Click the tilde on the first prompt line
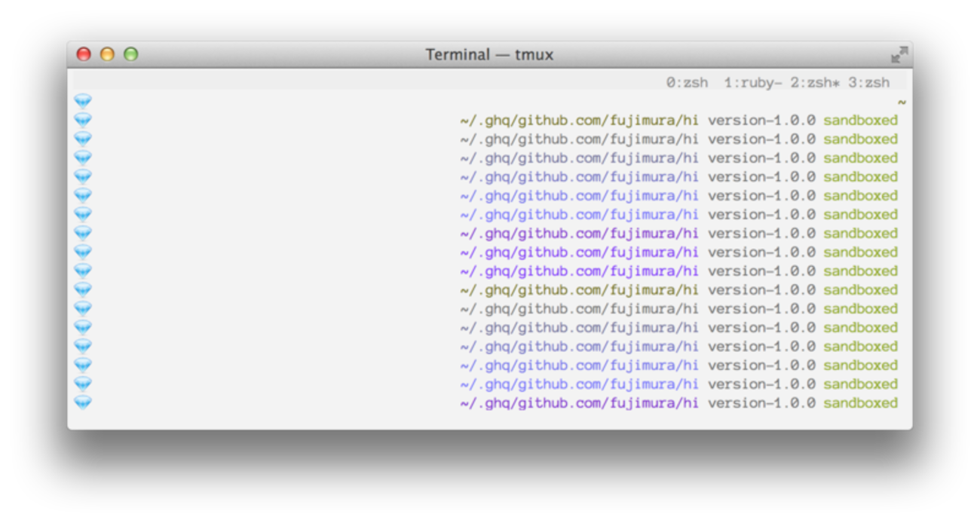 [902, 102]
